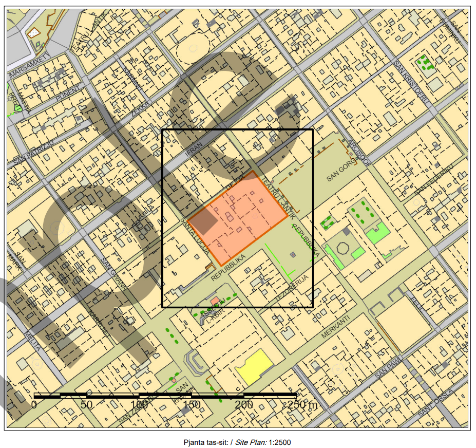This screenshot has width=476, height=448.
Task: Click the MARSAMXETT street label
Action: (x=29, y=66)
